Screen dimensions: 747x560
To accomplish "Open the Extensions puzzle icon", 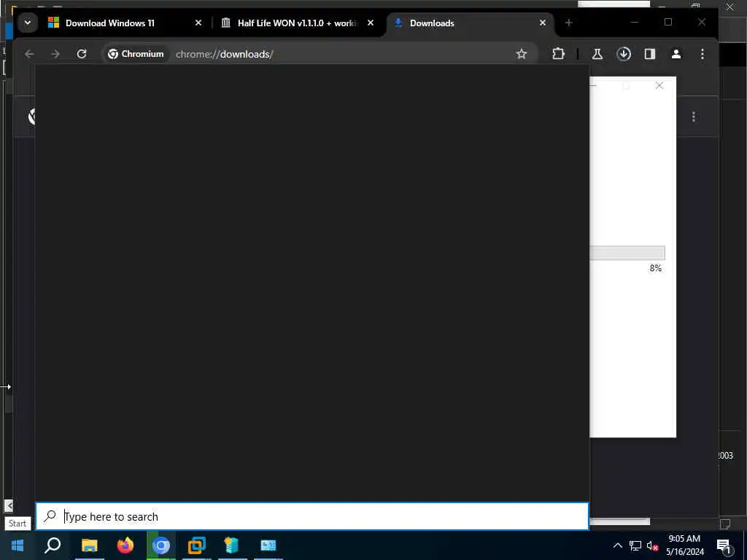I will click(558, 54).
